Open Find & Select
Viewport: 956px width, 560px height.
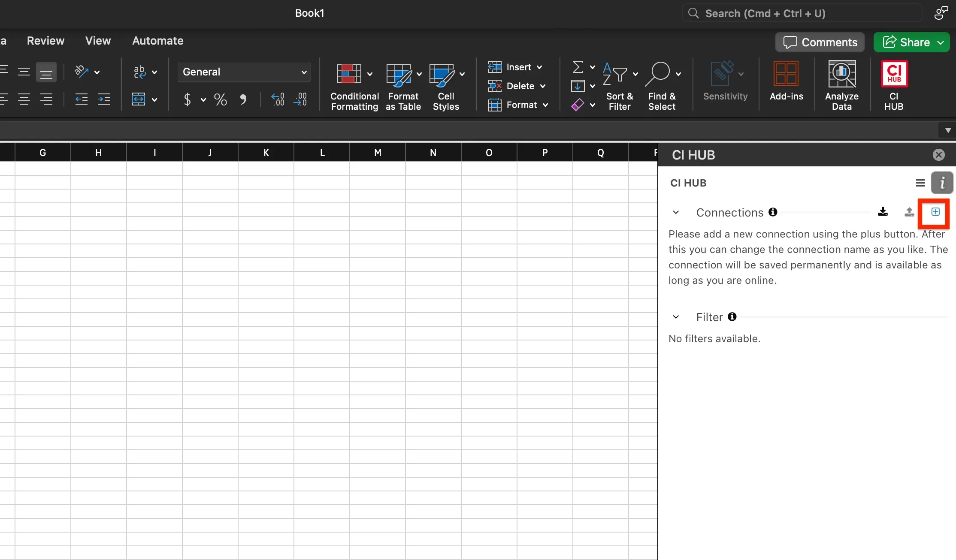click(x=662, y=87)
